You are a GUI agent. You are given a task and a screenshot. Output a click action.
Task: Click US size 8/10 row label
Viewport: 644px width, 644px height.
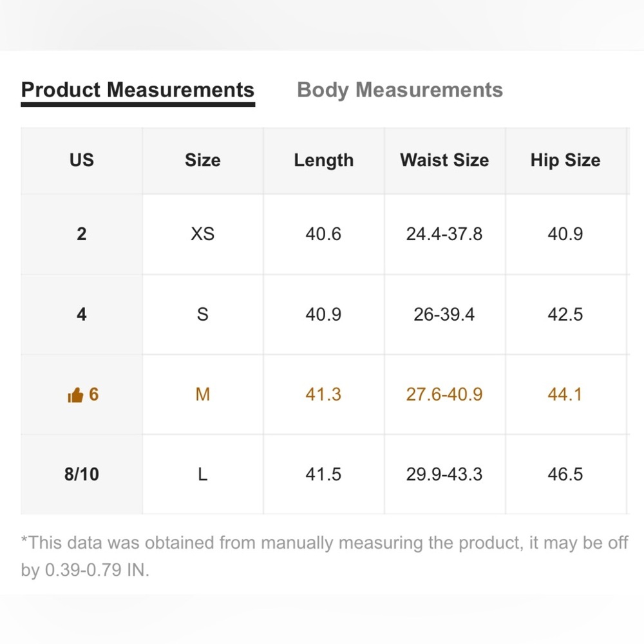point(81,475)
